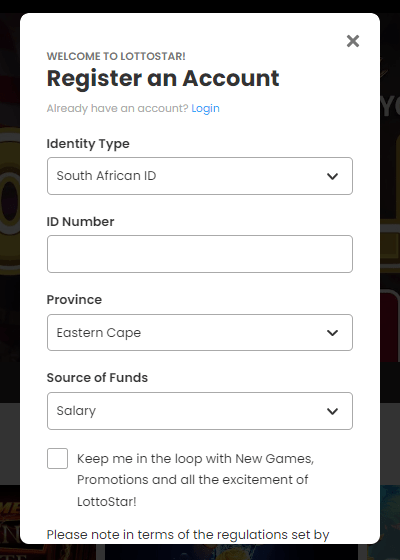Tick the promotions opt-in checkbox
400x560 pixels.
[x=58, y=458]
